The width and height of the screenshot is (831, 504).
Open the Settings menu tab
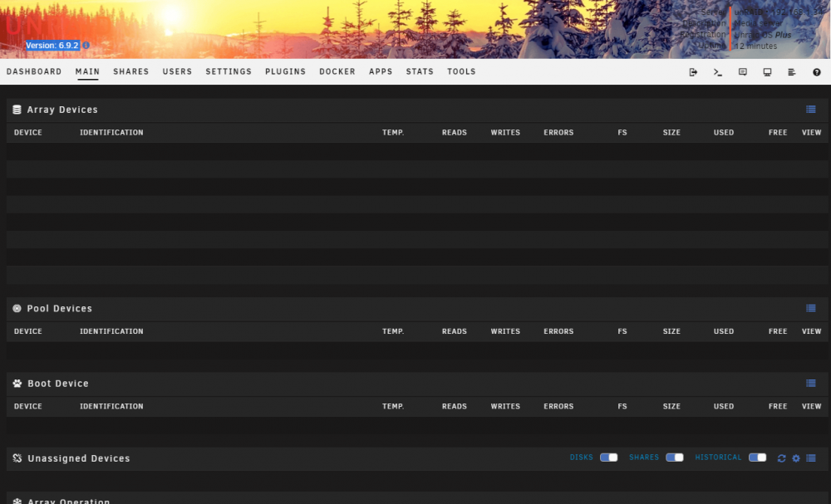[x=229, y=71]
